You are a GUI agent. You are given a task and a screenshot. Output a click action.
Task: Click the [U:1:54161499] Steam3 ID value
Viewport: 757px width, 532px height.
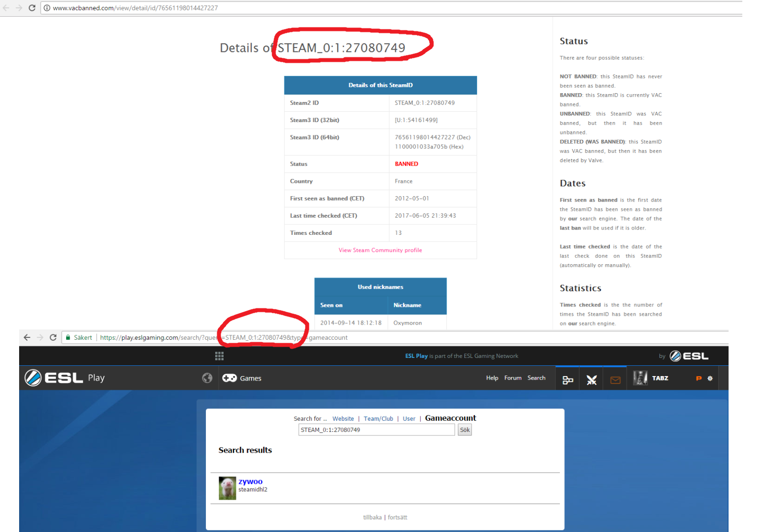(x=416, y=120)
